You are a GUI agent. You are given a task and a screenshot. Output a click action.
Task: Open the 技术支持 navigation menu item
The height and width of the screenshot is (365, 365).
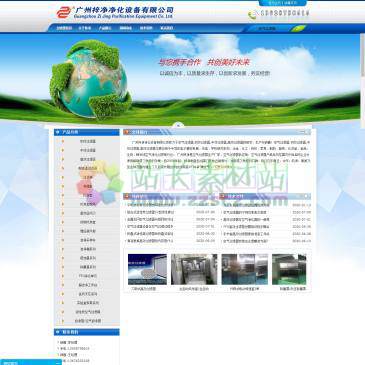146,28
